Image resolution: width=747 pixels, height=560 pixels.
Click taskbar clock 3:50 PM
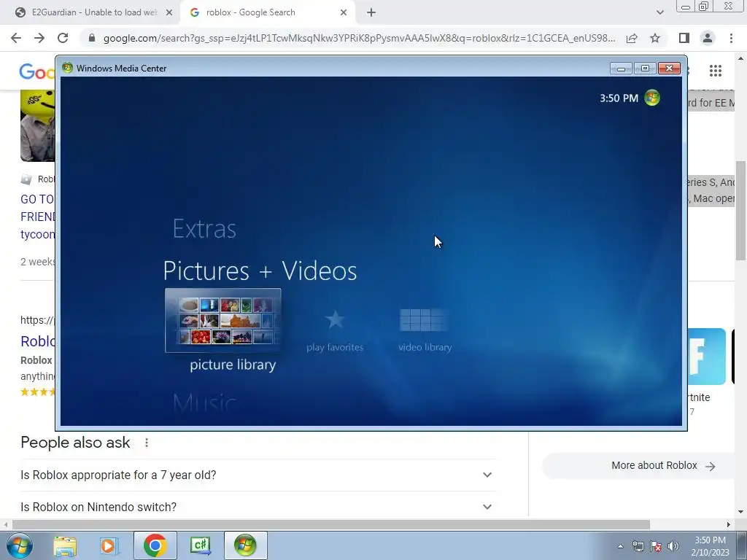coord(710,546)
